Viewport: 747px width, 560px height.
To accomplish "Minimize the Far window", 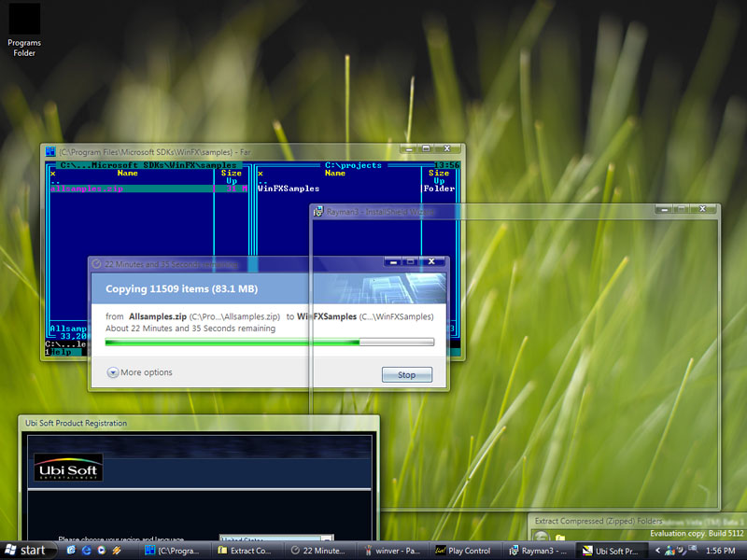I will coord(409,148).
